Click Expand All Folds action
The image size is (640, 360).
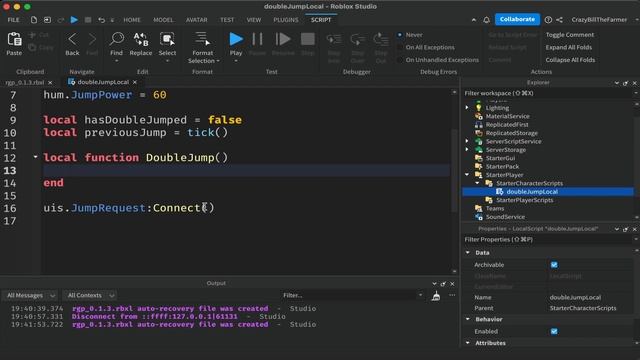569,47
